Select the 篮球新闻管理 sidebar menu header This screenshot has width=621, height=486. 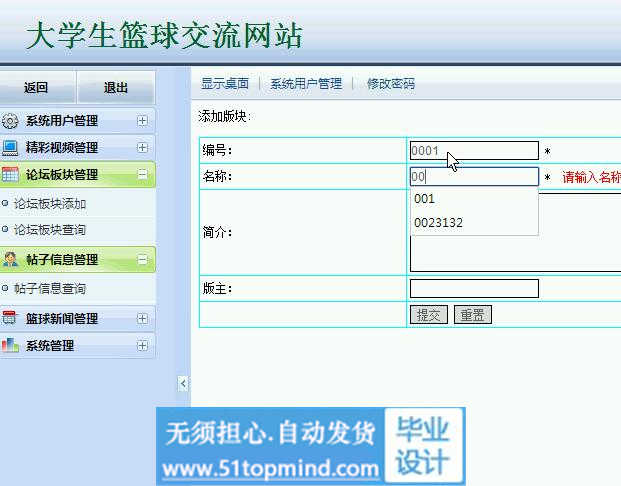77,318
